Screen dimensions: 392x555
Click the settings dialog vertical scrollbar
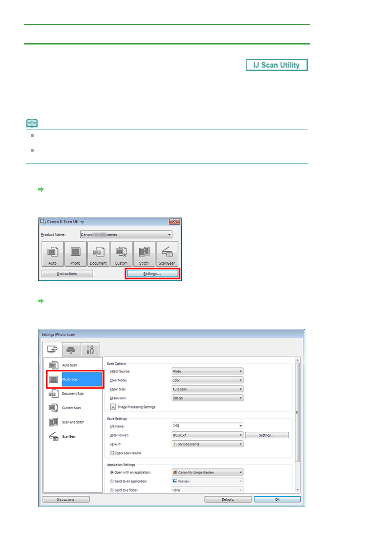297,412
